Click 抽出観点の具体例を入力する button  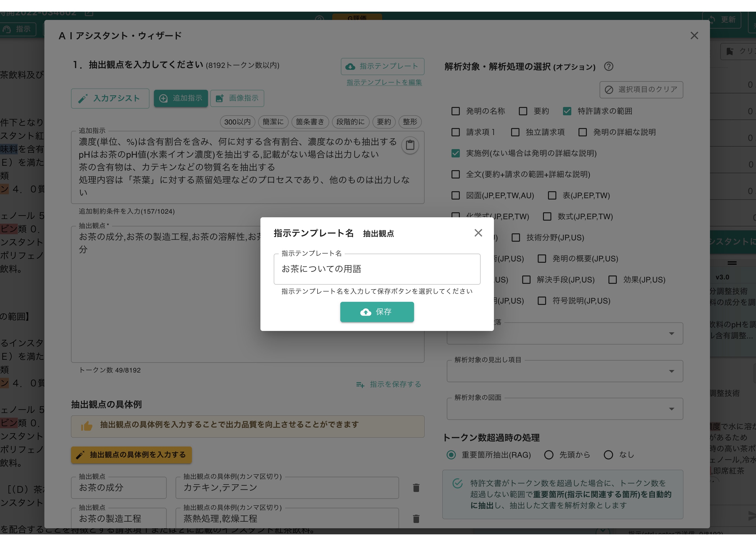click(x=131, y=455)
